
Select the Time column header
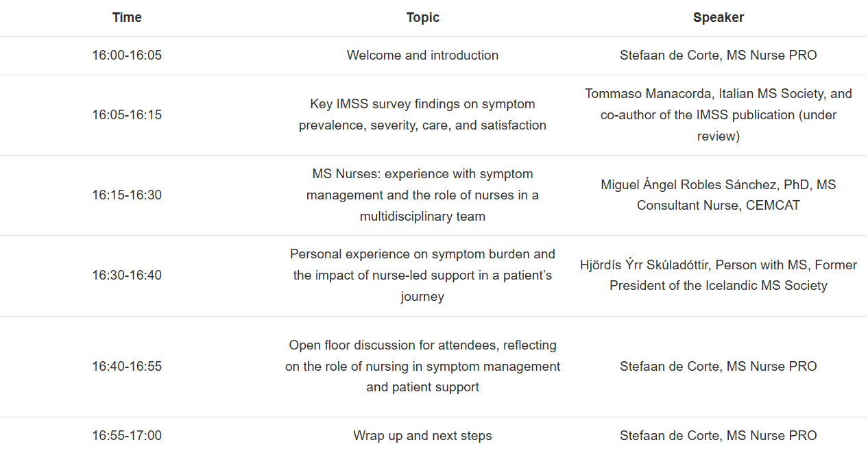click(127, 18)
